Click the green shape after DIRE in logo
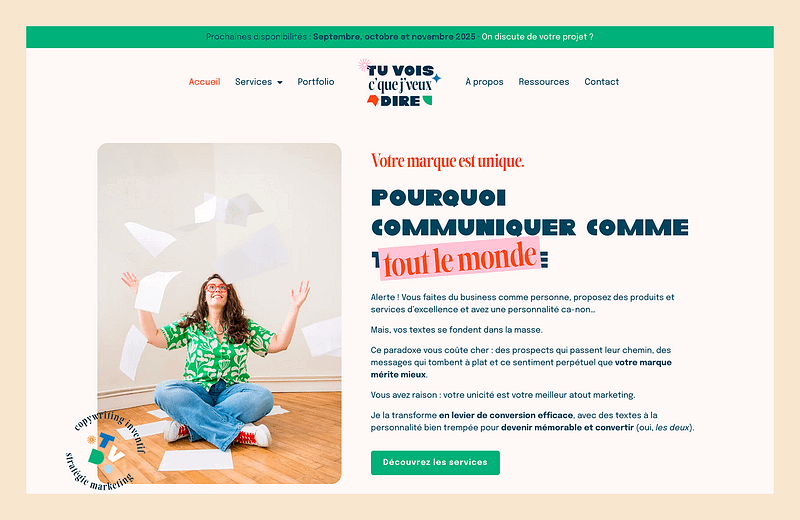The height and width of the screenshot is (520, 800). pos(427,100)
